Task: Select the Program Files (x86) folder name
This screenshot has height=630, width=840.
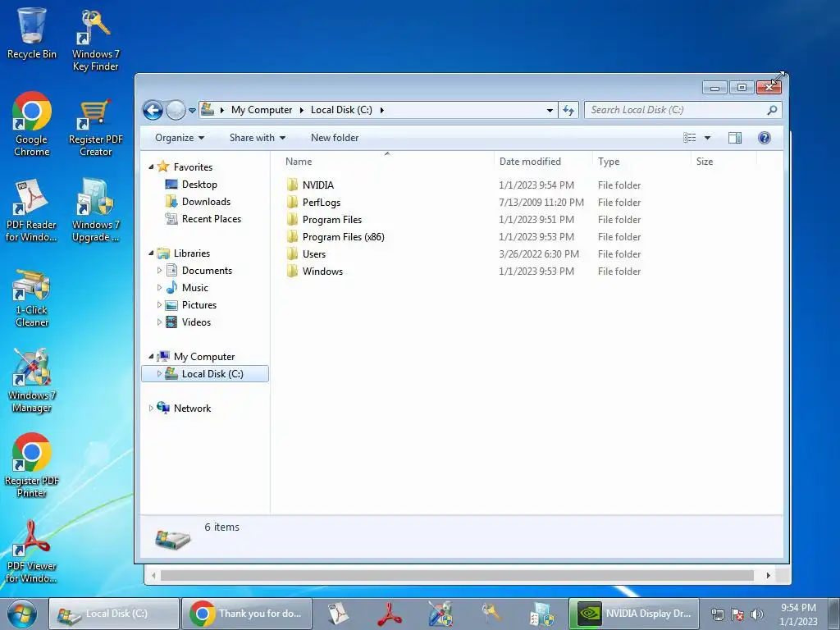Action: point(344,237)
